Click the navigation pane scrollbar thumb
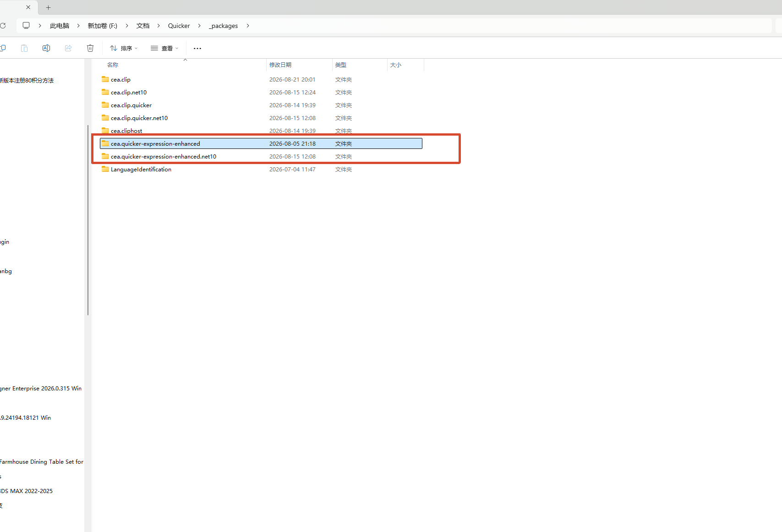Screen dimensions: 782x532 [87, 220]
